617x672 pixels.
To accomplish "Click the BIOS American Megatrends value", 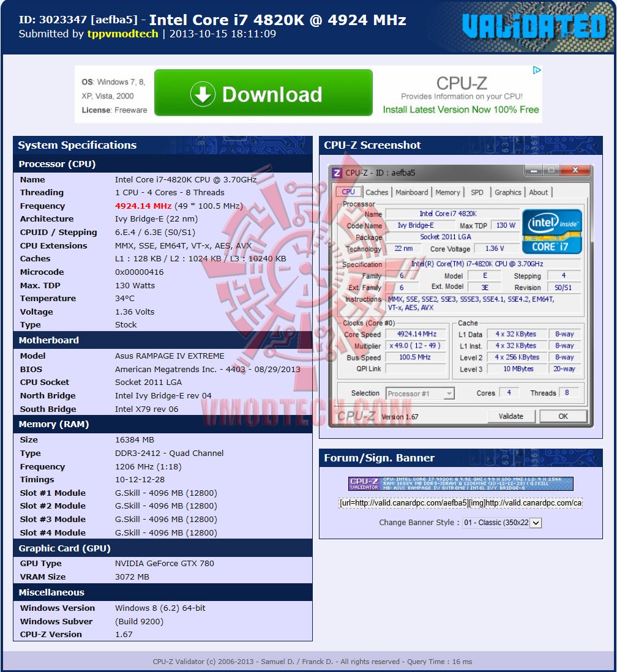I will (208, 369).
